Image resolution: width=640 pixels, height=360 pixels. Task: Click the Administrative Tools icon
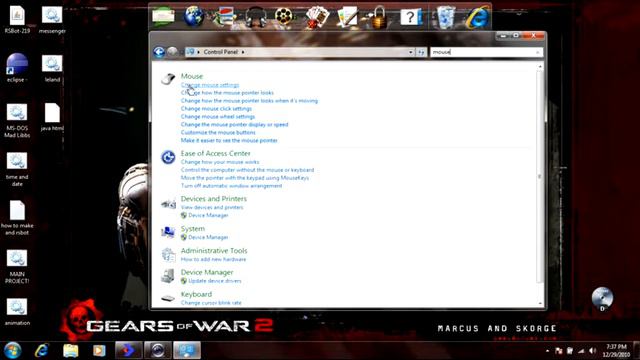(x=168, y=255)
